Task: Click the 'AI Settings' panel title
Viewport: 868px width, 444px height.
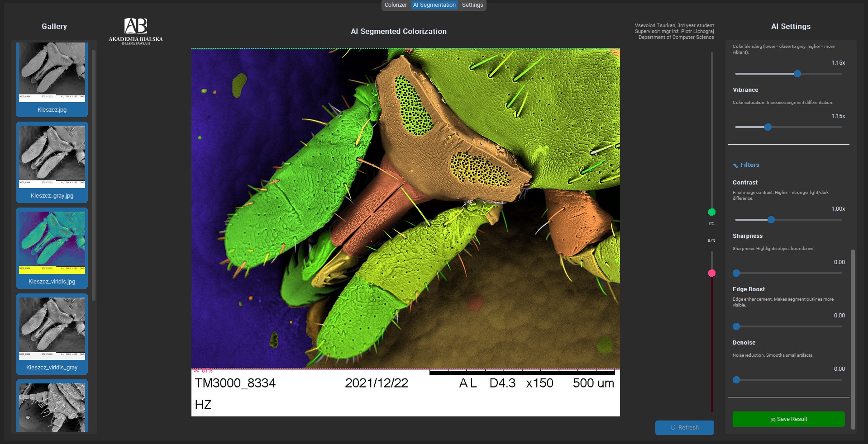Action: pos(791,27)
